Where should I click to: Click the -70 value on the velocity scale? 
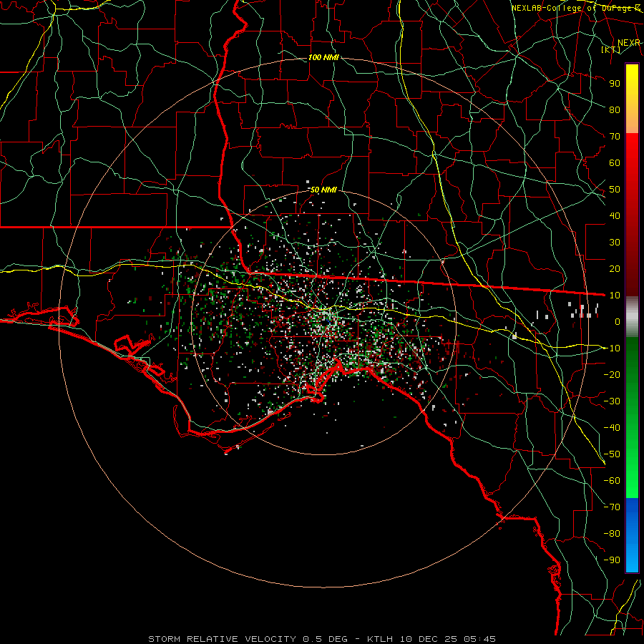point(612,507)
